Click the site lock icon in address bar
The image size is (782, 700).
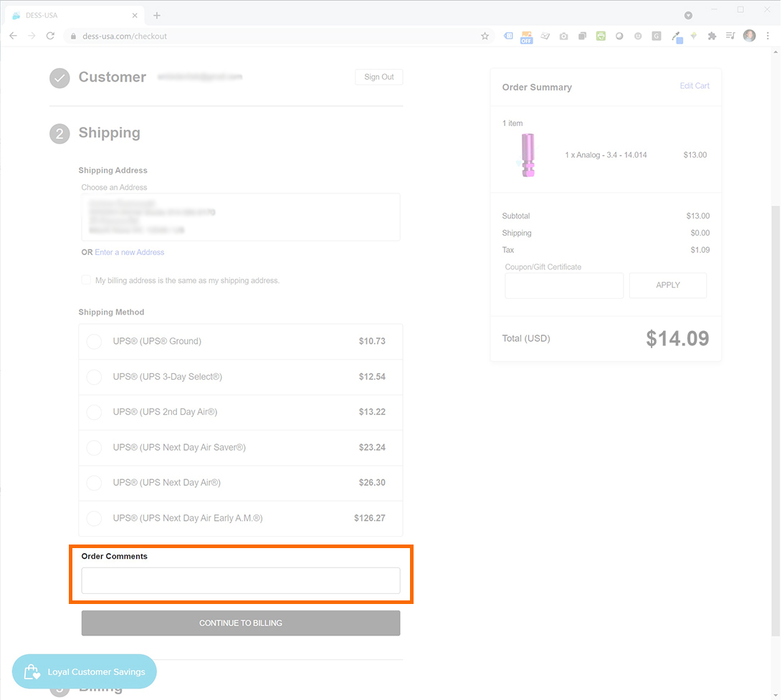point(73,37)
